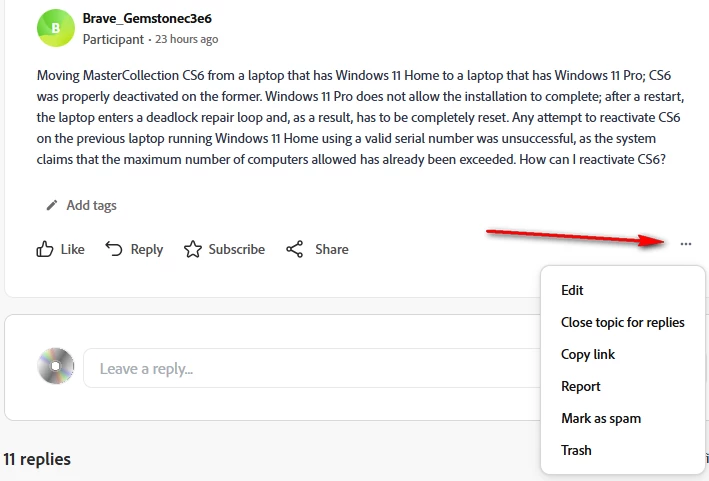Click the Share network icon
709x481 pixels.
coord(294,249)
